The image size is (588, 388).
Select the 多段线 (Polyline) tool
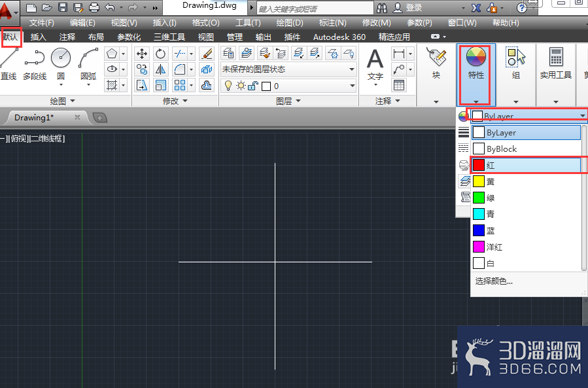(x=35, y=63)
